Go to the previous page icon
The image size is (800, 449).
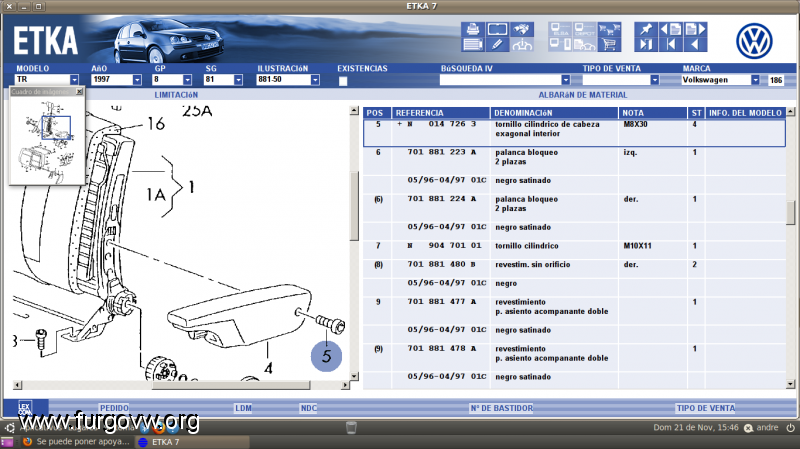coord(670,29)
